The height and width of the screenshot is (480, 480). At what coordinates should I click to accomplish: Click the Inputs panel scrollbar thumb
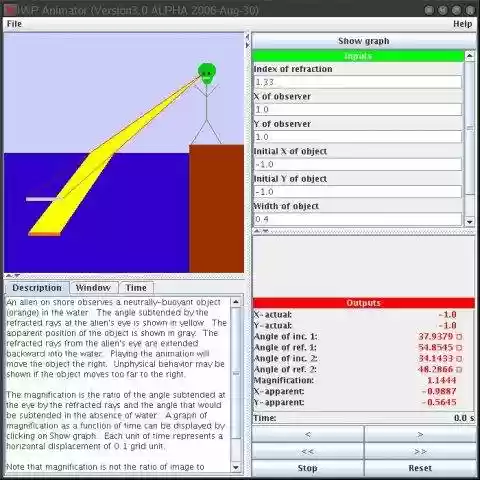click(x=470, y=128)
